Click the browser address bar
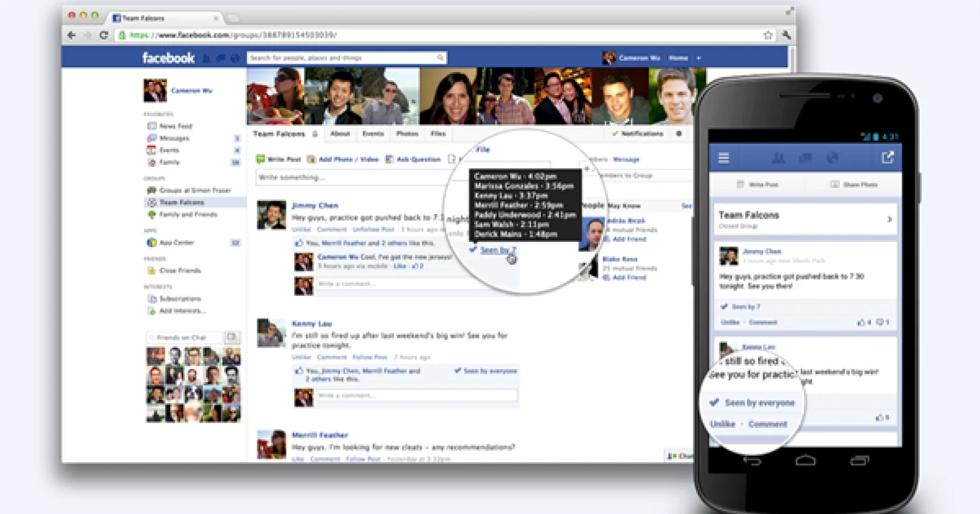This screenshot has height=514, width=980. tap(444, 35)
